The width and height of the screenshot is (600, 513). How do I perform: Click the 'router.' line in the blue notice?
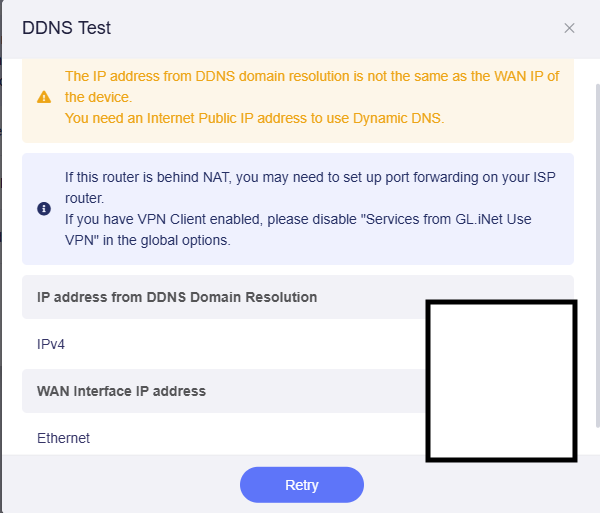click(86, 197)
